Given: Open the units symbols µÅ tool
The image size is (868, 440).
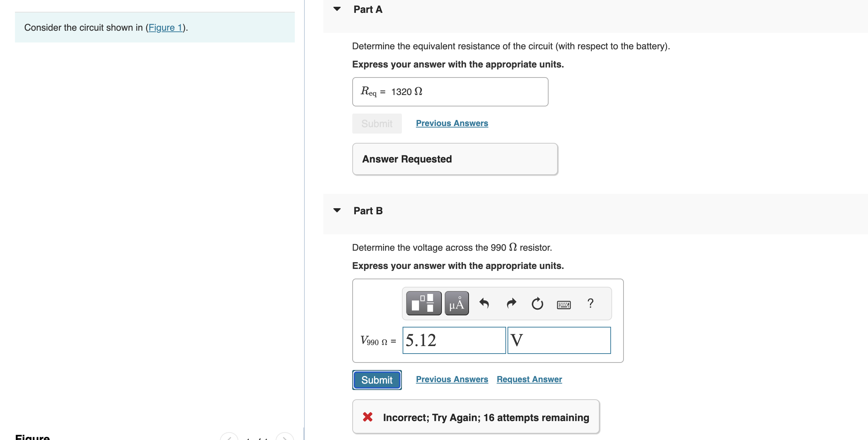Looking at the screenshot, I should (x=456, y=303).
